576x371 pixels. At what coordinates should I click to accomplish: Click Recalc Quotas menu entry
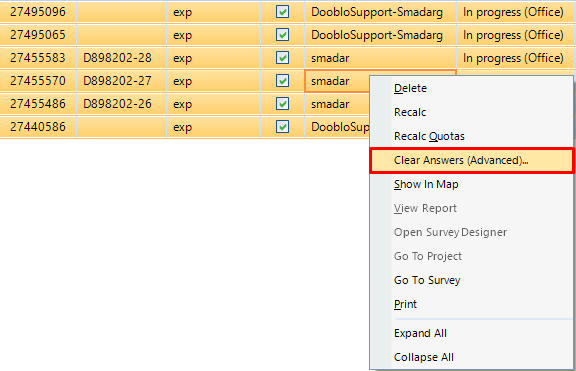point(471,136)
